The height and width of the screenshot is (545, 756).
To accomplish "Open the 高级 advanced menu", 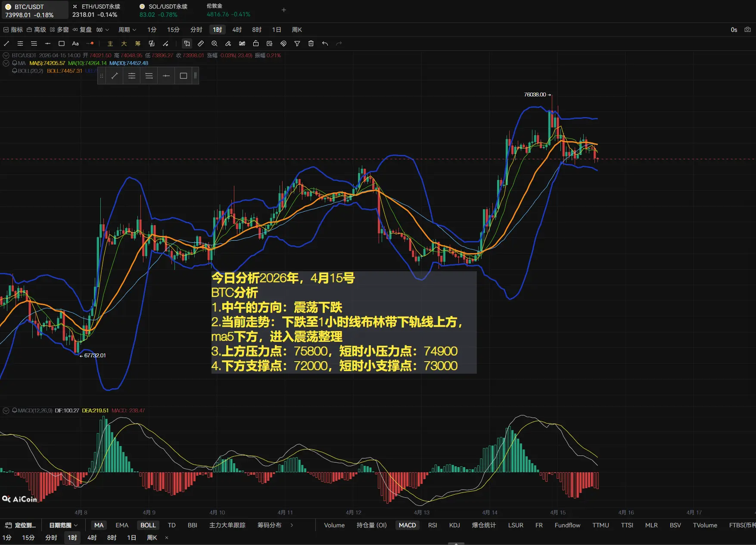I will click(36, 30).
